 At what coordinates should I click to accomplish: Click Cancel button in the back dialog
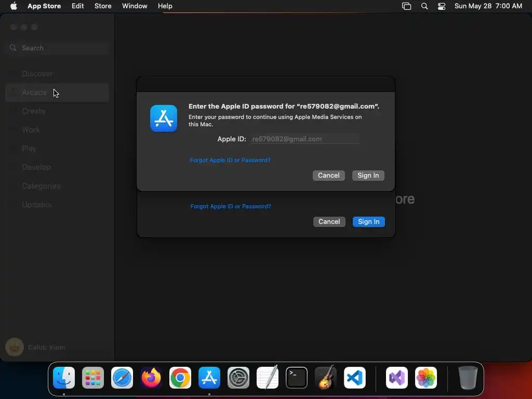click(329, 221)
